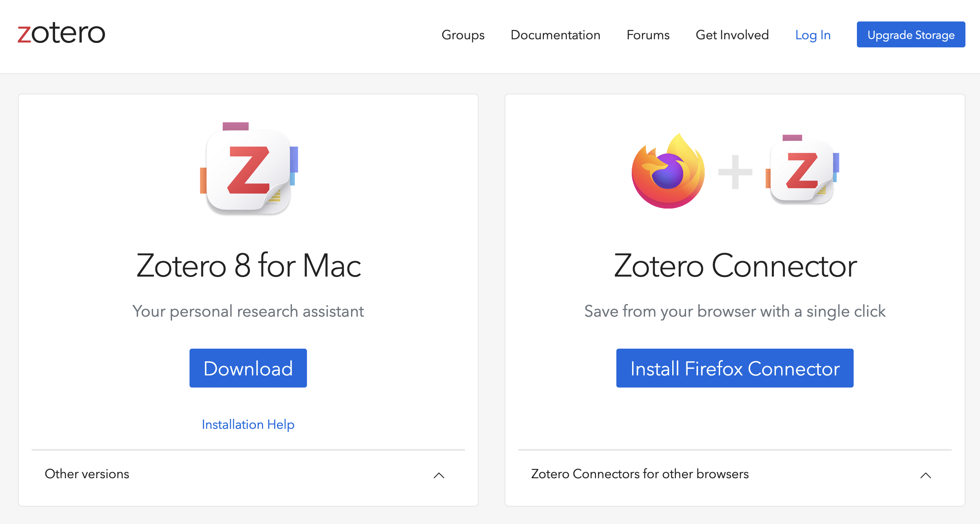Click the Zotero Connector heading
980x524 pixels.
pos(735,266)
